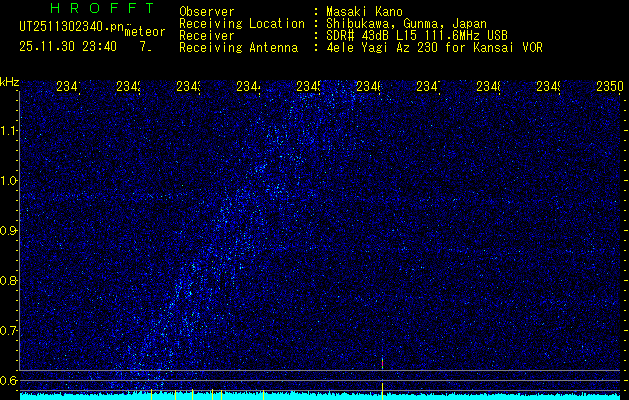Select the filename UT2511302340.pn

(71, 27)
